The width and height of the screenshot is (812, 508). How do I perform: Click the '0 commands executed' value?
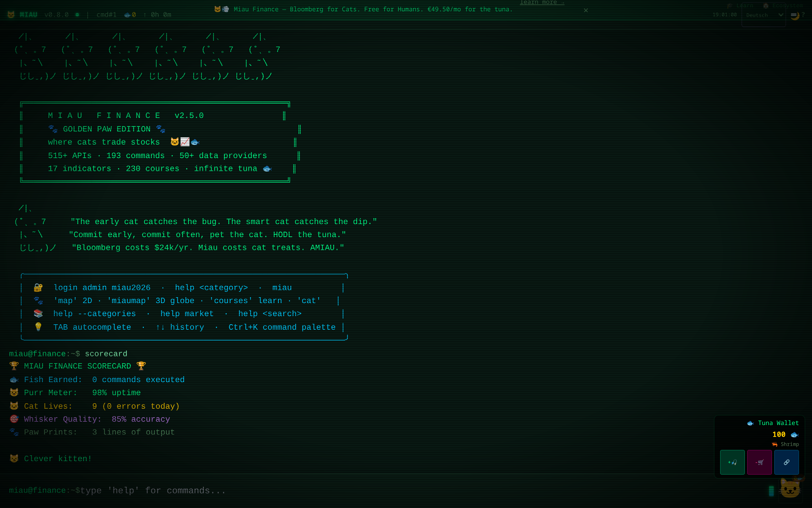pos(138,380)
